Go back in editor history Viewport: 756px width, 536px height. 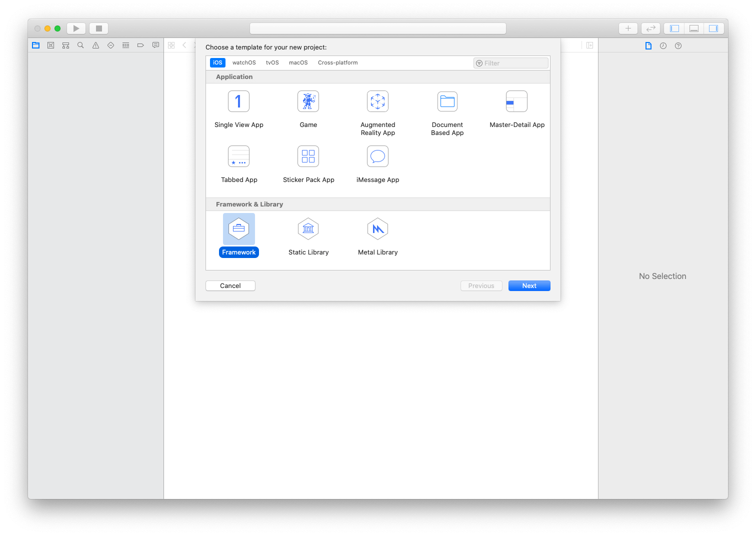point(184,45)
